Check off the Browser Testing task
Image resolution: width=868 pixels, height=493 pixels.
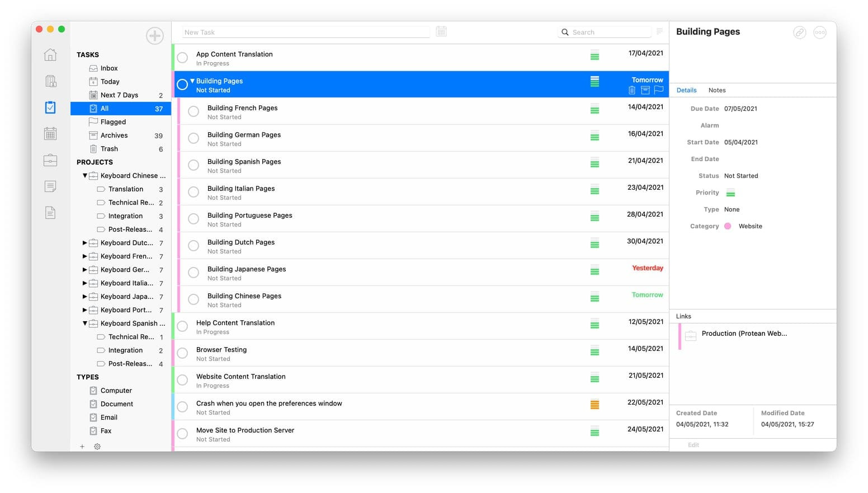[x=182, y=353]
